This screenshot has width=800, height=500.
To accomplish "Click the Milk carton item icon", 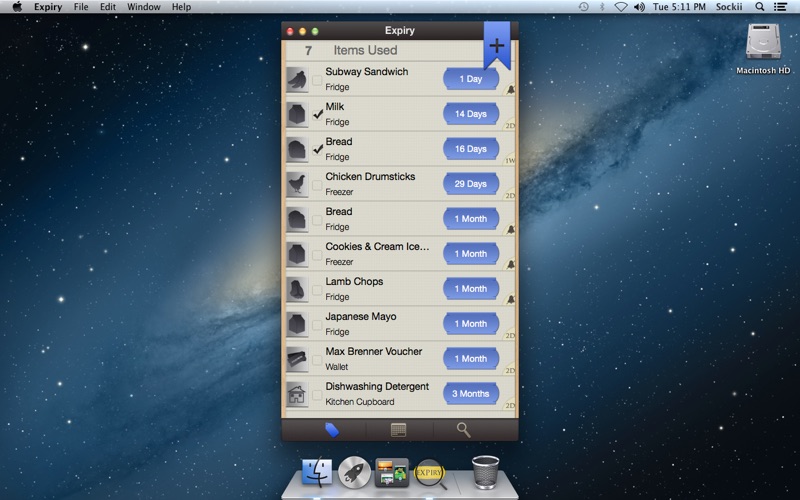I will [297, 114].
